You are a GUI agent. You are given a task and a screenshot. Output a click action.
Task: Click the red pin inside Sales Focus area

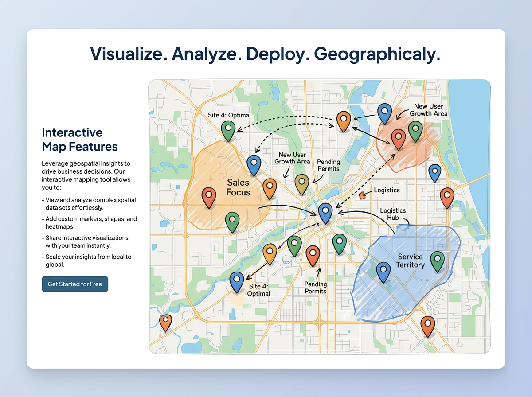point(209,195)
